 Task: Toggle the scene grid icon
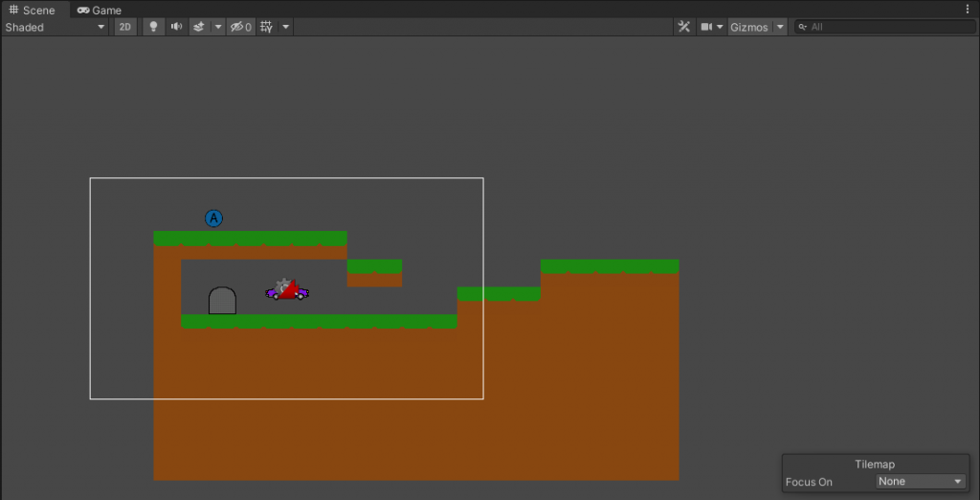(x=267, y=27)
